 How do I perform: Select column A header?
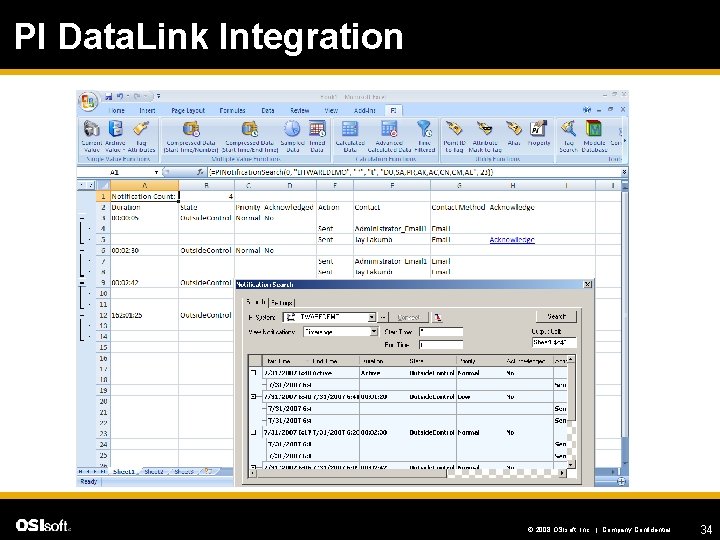click(x=144, y=185)
